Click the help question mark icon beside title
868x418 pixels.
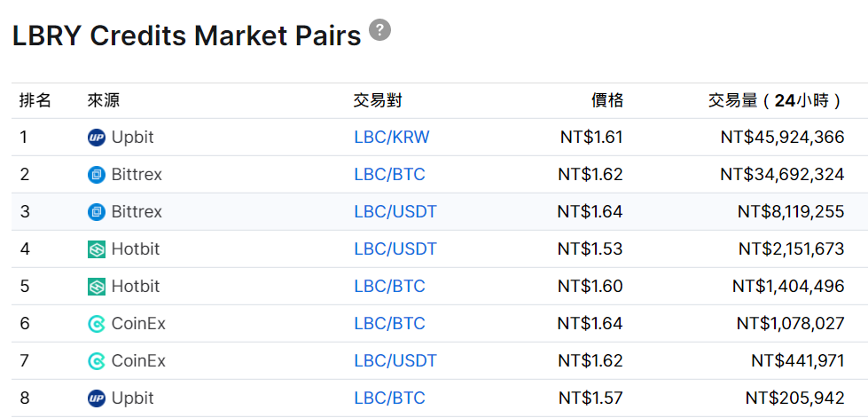click(380, 29)
